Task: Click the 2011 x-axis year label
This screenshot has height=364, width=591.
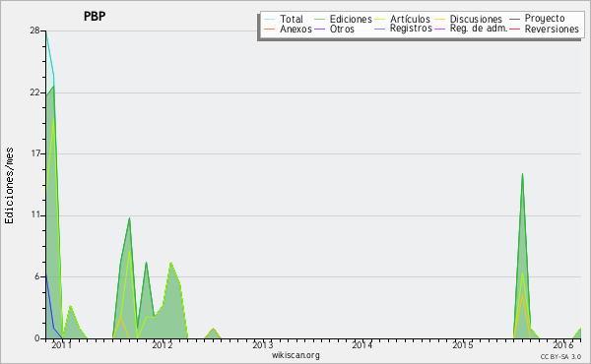Action: (x=61, y=344)
